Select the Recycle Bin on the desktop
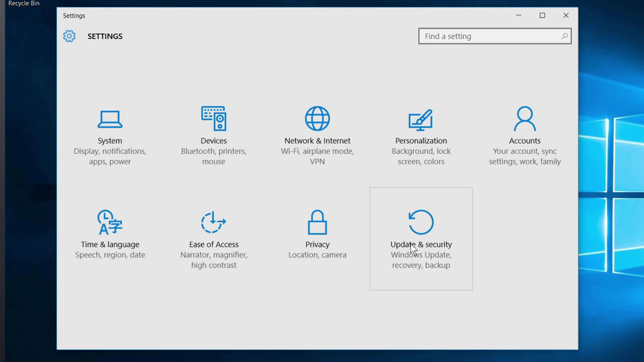The height and width of the screenshot is (362, 644). [x=24, y=4]
